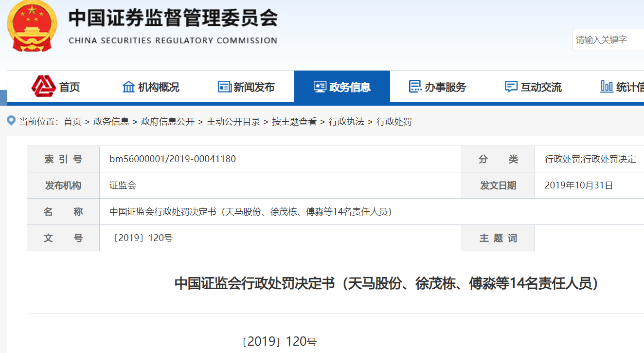
Task: Click the red triangle home icon
Action: click(x=44, y=87)
